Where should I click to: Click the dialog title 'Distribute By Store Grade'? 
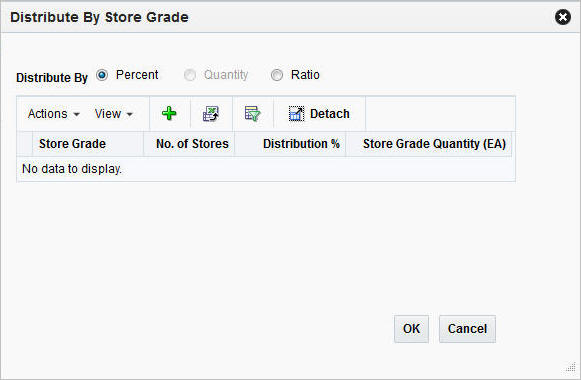coord(99,17)
